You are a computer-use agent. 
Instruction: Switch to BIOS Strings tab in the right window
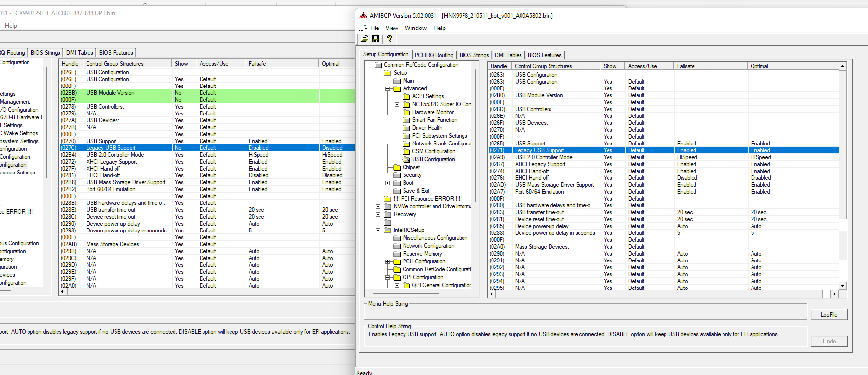474,55
